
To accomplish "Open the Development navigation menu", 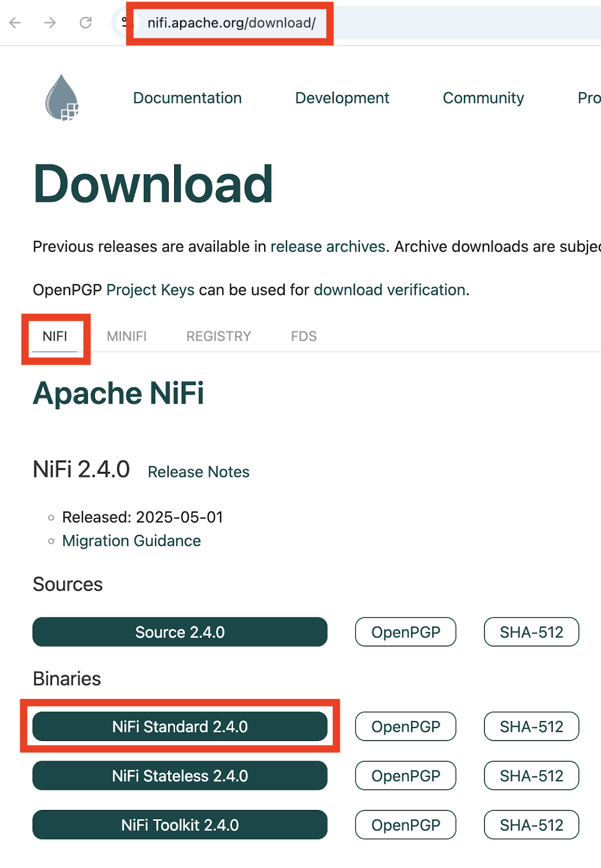I will tap(342, 98).
